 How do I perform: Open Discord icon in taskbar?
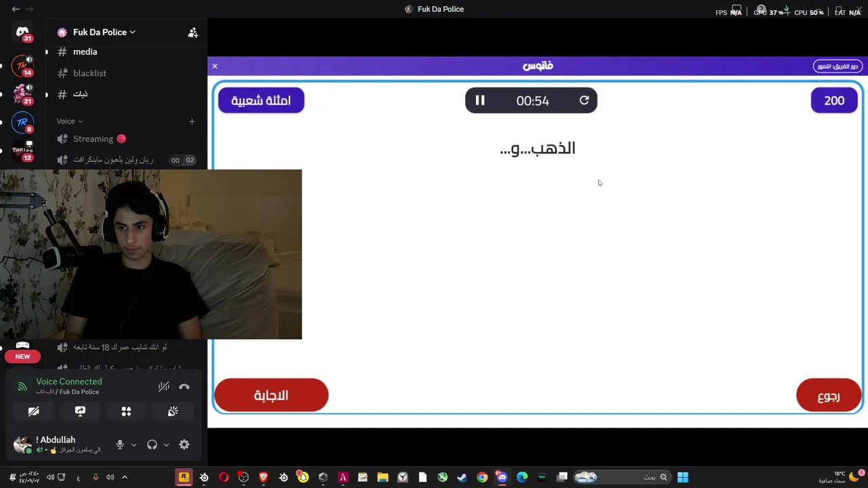pyautogui.click(x=502, y=477)
